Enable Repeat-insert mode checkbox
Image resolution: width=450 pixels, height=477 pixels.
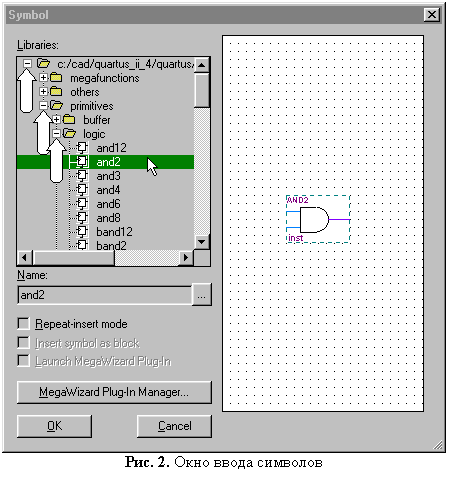[23, 323]
